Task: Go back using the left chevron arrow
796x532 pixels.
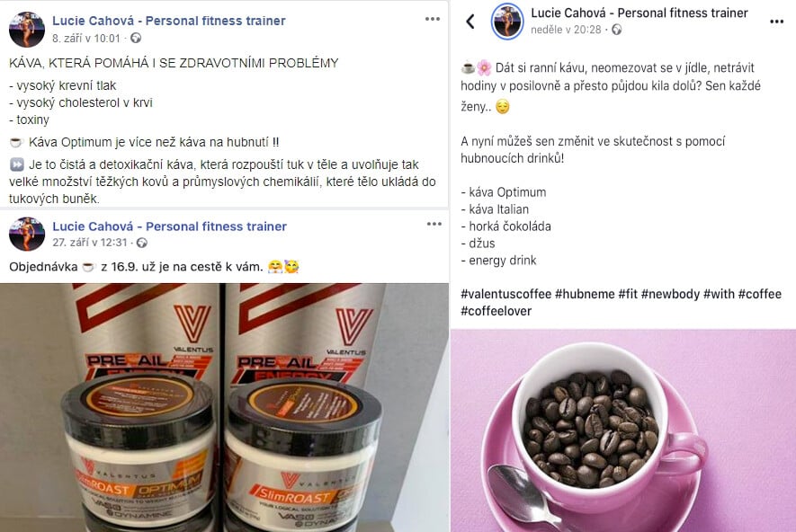Action: (470, 22)
